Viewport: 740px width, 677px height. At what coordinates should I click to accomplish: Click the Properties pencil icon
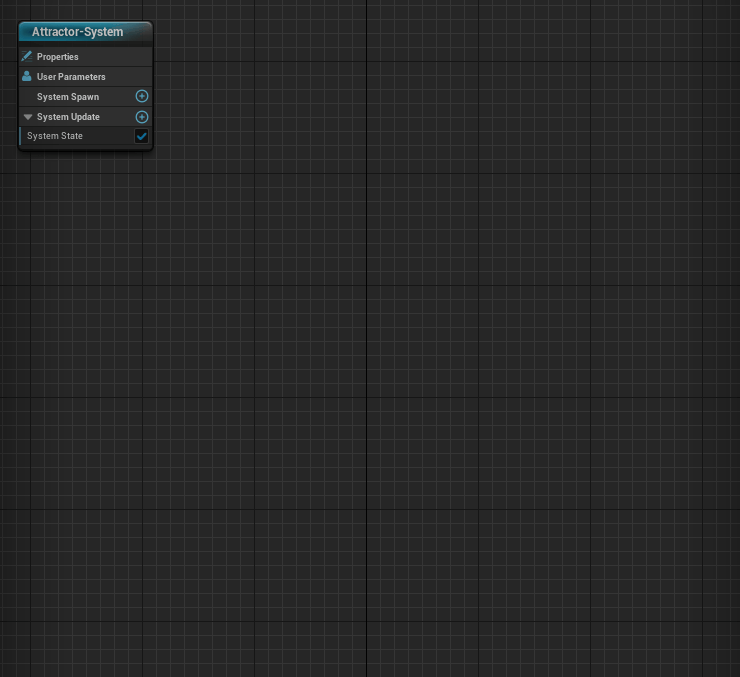[x=27, y=56]
